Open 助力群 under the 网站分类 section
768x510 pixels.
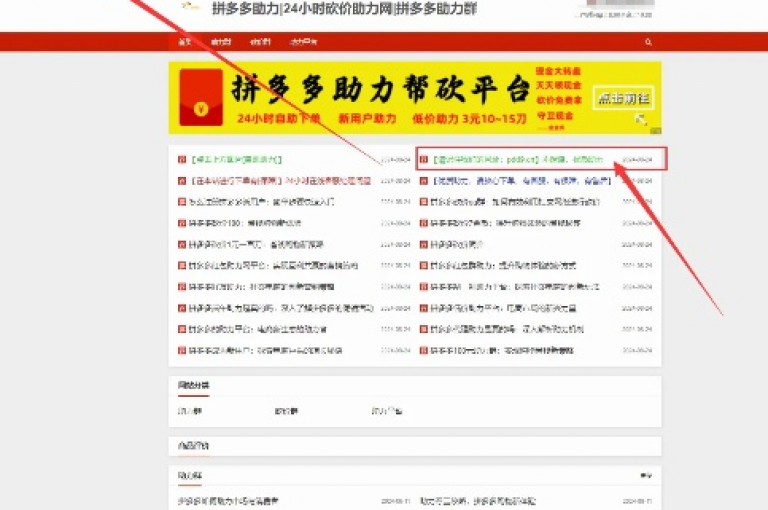(190, 411)
